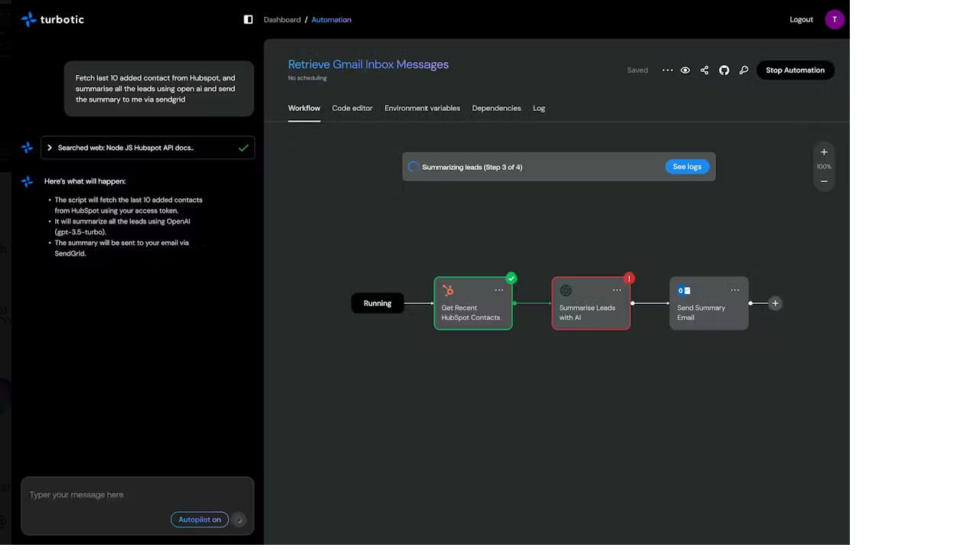980x551 pixels.
Task: Zoom in with the plus icon
Action: click(824, 152)
